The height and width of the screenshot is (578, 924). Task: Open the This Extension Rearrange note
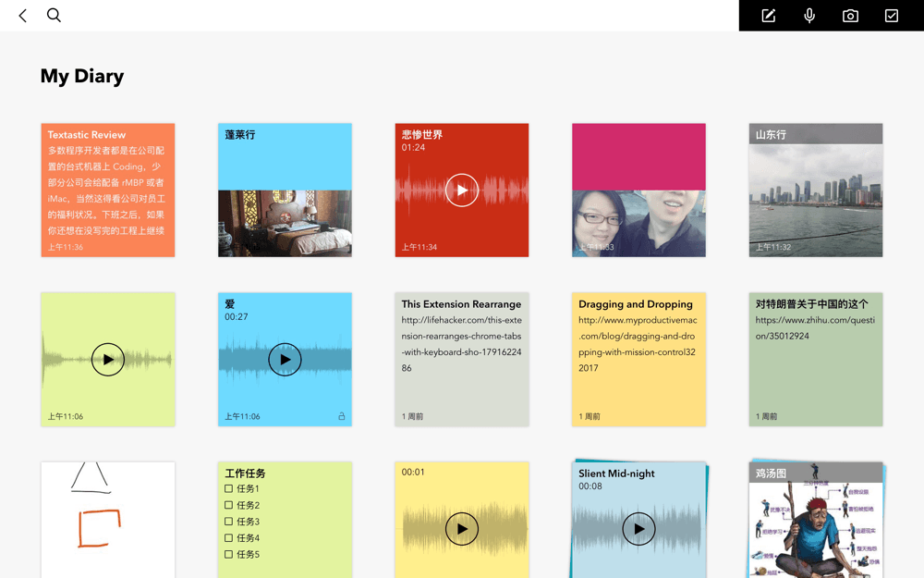[462, 360]
